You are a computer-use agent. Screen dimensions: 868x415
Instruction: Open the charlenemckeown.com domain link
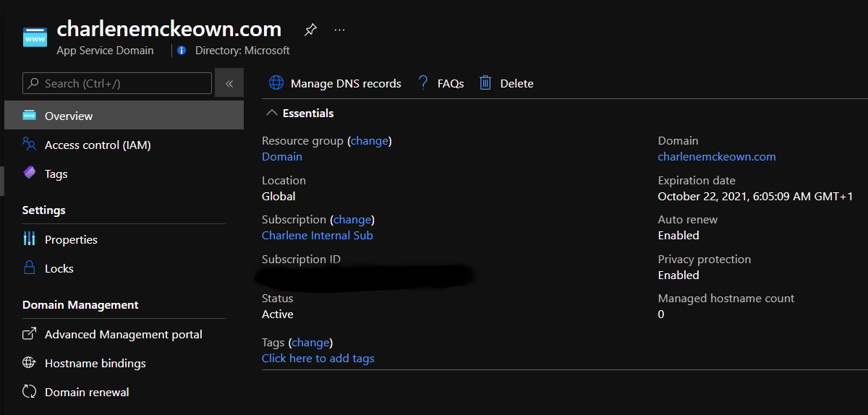pos(717,157)
